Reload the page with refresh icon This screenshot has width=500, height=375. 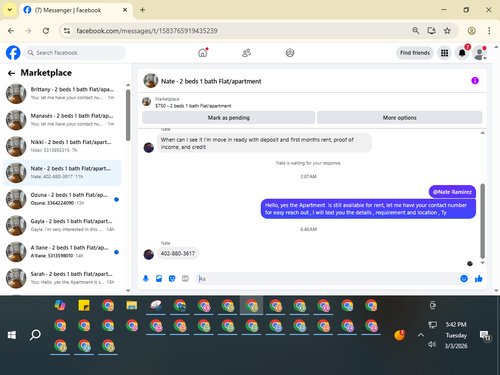(46, 31)
